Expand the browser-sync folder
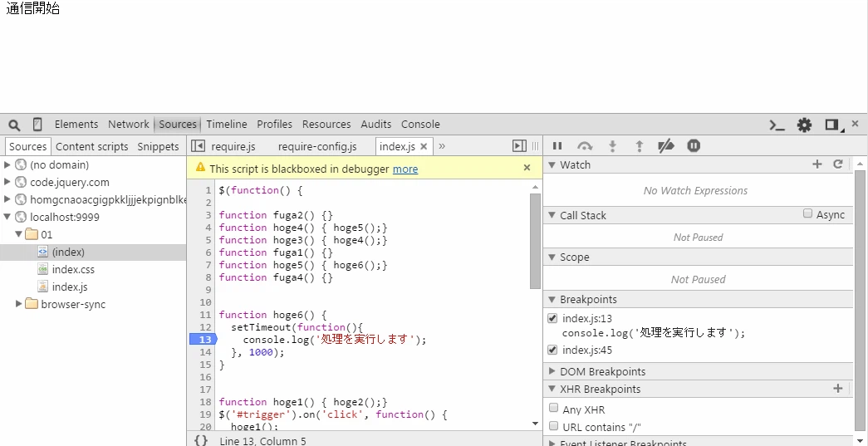868x446 pixels. [x=18, y=304]
